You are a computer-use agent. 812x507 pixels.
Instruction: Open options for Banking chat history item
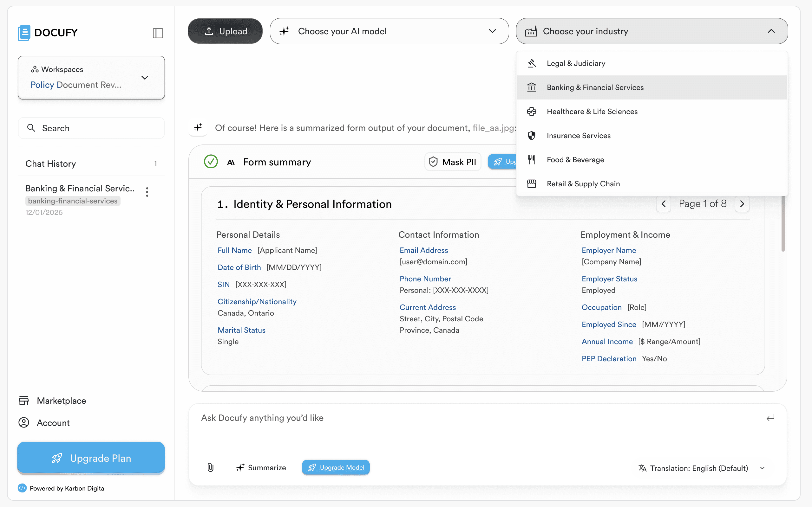pyautogui.click(x=147, y=192)
